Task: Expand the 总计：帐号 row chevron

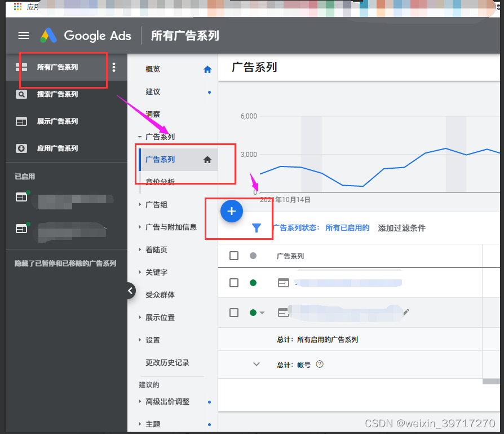Action: (x=256, y=364)
